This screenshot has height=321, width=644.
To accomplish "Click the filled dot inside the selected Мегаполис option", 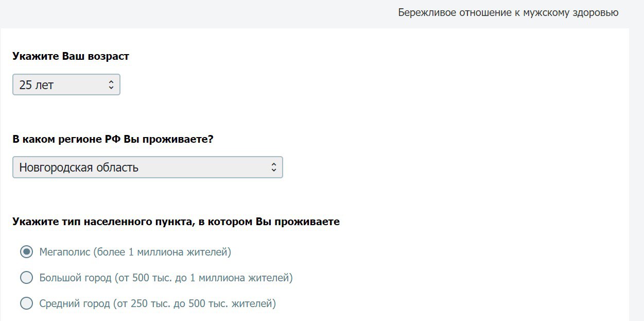I will [x=26, y=252].
